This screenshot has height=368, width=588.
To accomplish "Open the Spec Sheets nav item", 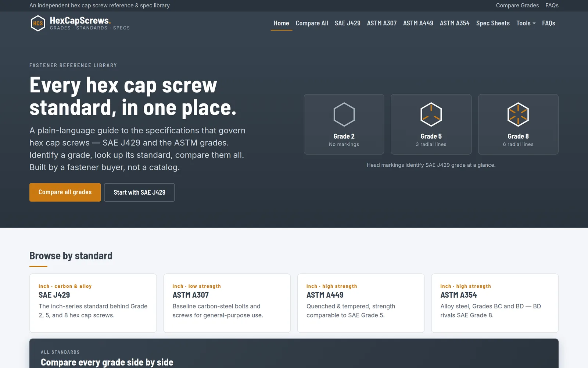I will 493,23.
